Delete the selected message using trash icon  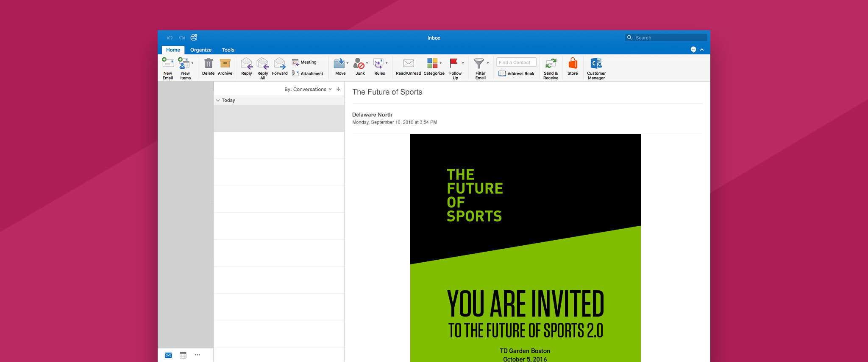209,64
